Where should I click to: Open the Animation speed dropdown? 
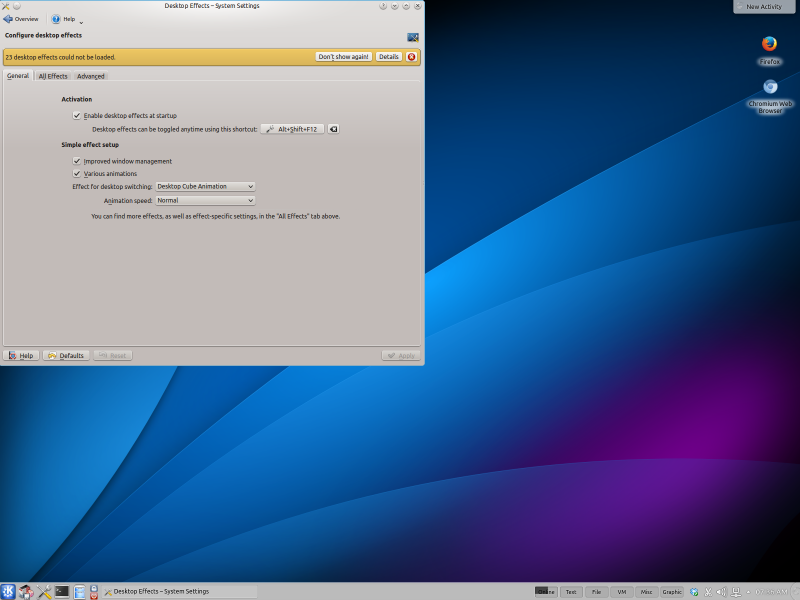coord(205,200)
